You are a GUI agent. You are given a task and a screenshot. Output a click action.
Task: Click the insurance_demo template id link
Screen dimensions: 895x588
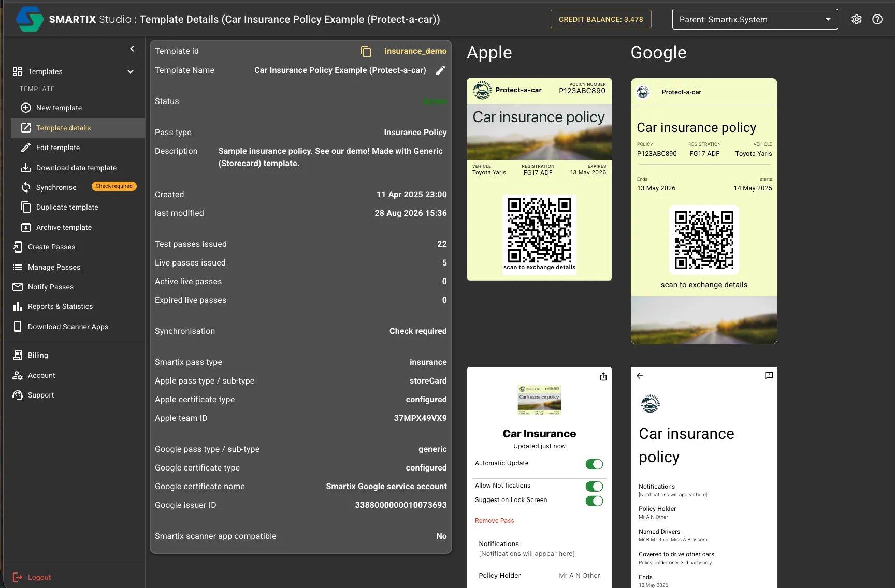click(415, 51)
